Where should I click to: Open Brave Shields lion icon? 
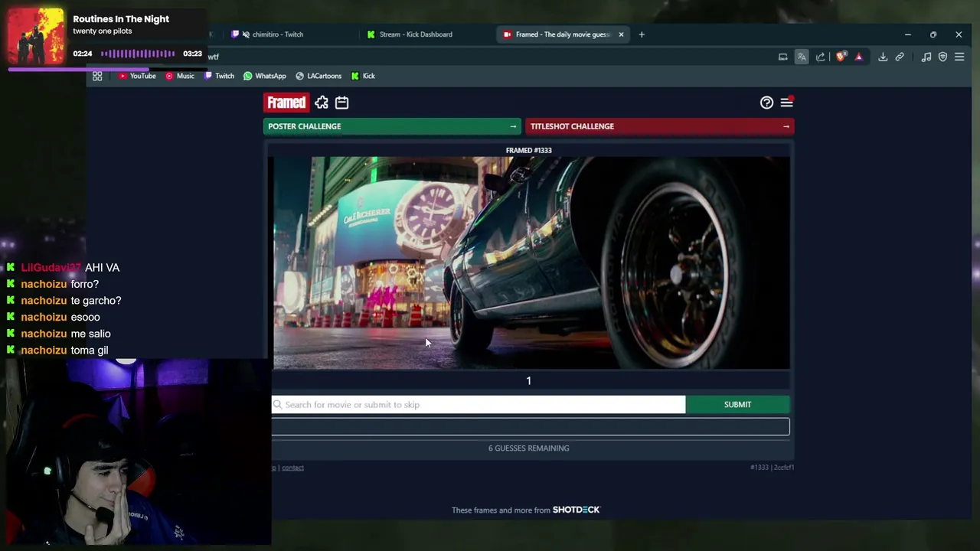841,57
